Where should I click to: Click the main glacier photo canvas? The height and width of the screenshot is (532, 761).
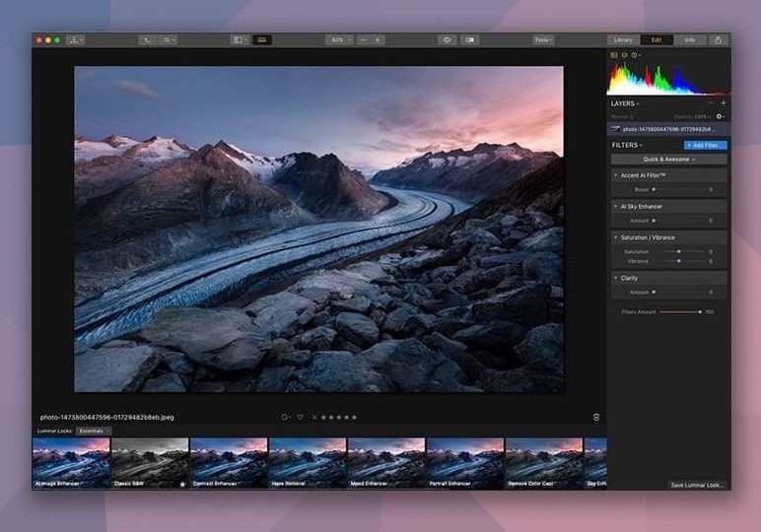(318, 230)
